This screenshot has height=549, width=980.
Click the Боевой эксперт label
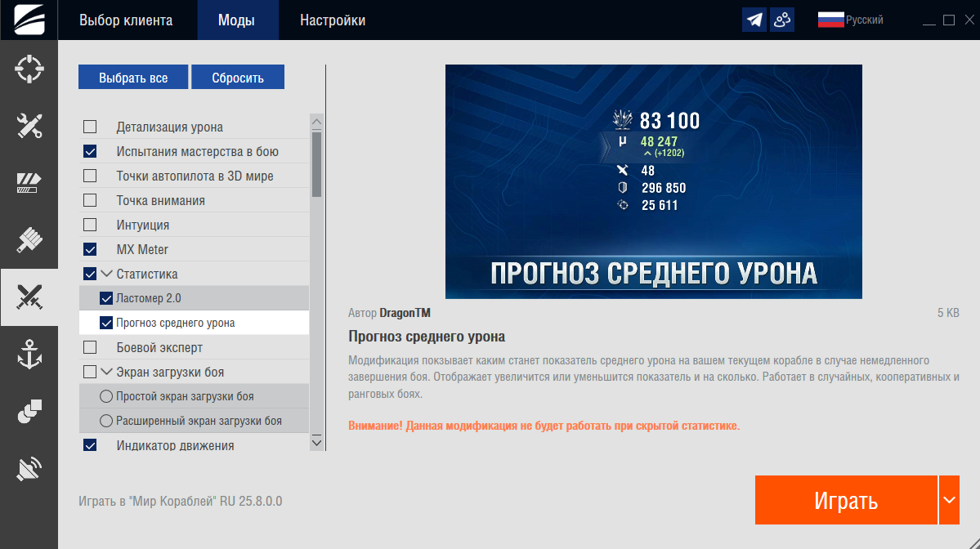click(159, 347)
